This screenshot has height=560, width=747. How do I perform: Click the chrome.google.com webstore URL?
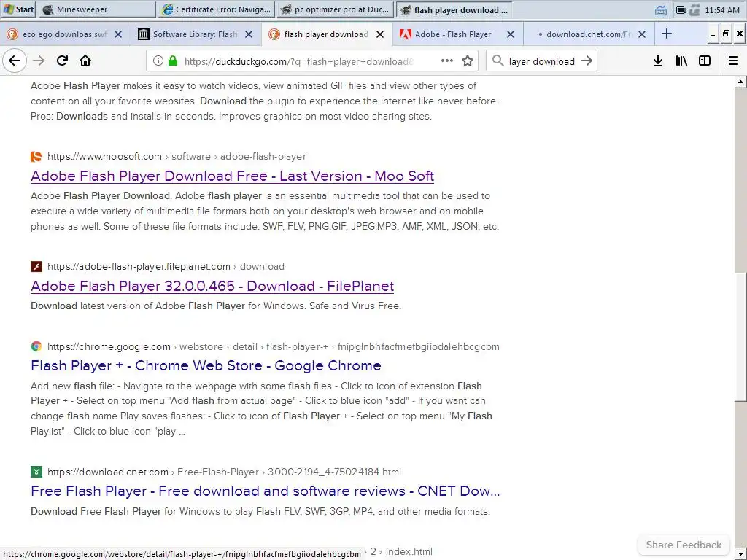coord(273,346)
